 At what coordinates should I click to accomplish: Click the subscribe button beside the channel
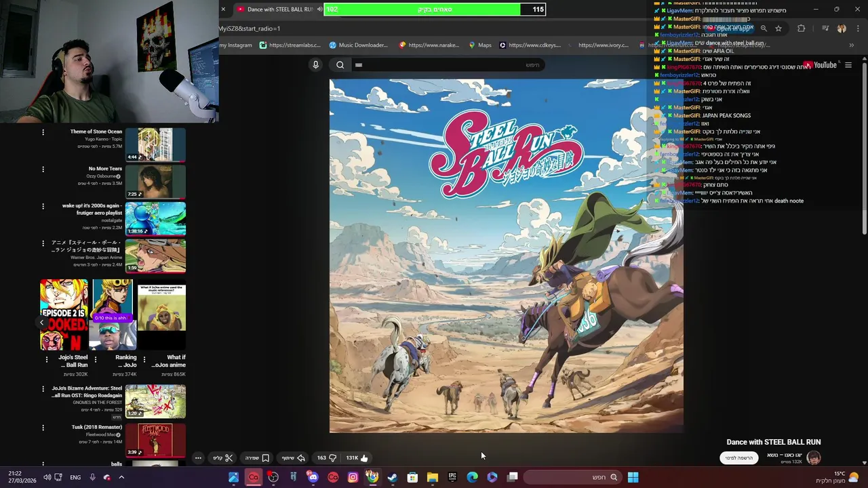point(738,458)
